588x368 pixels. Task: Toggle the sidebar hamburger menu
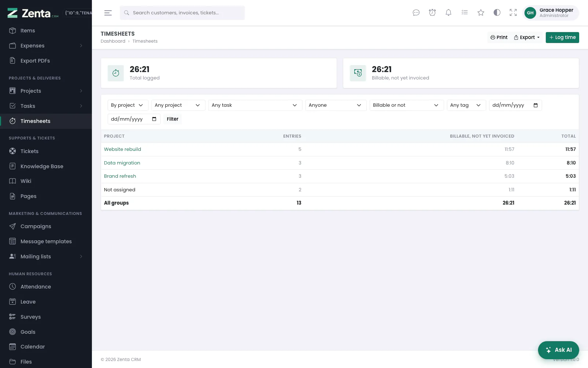point(108,13)
